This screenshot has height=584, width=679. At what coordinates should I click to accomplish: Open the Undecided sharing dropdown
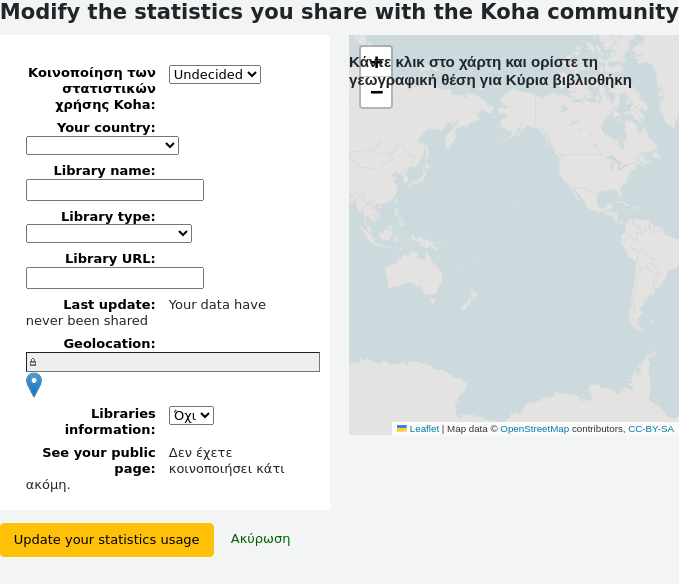click(215, 74)
